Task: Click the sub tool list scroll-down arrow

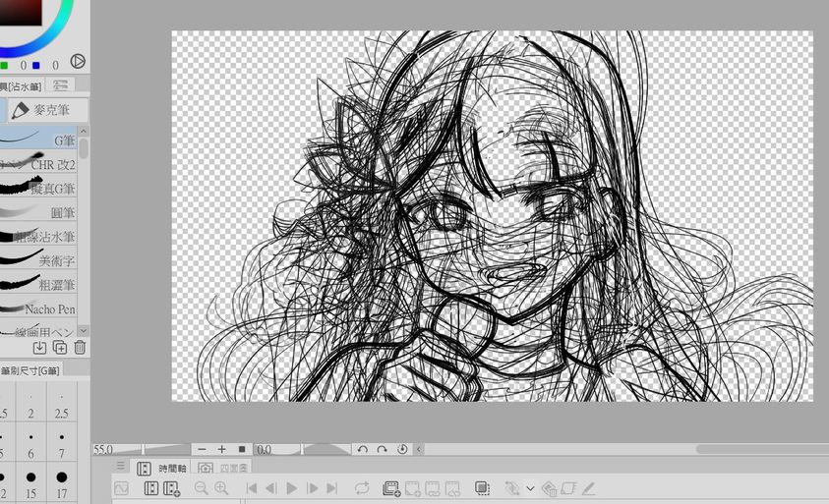Action: (83, 331)
